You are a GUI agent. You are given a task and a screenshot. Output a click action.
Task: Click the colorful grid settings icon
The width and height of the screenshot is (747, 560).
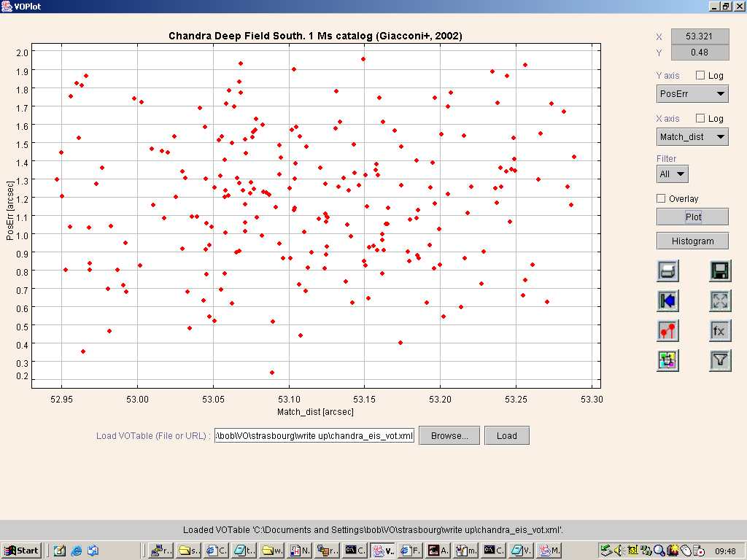click(x=667, y=360)
